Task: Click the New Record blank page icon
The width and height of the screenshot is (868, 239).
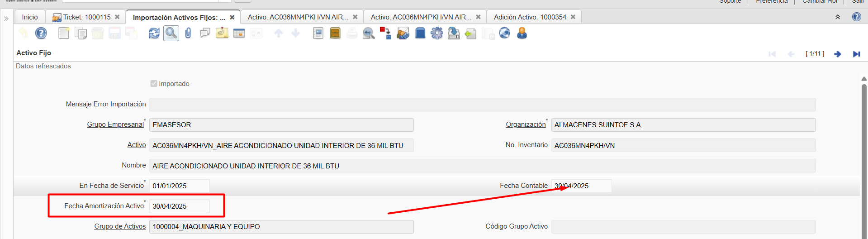Action: (64, 33)
